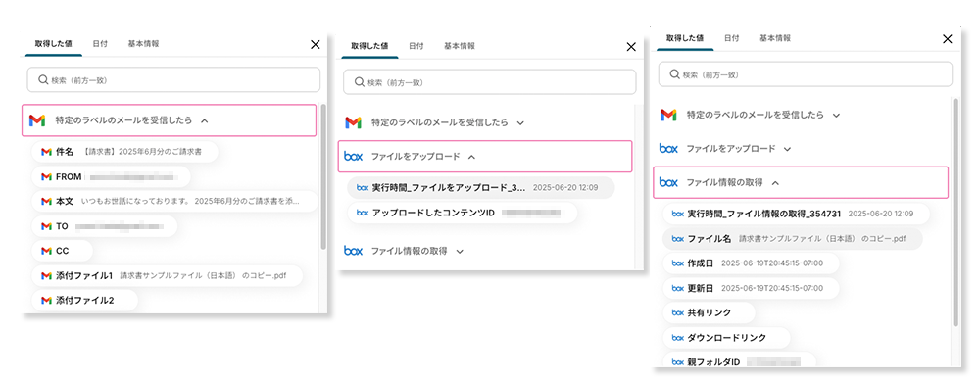980x382 pixels.
Task: Click the Gmail icon in the right panel header
Action: 668,115
